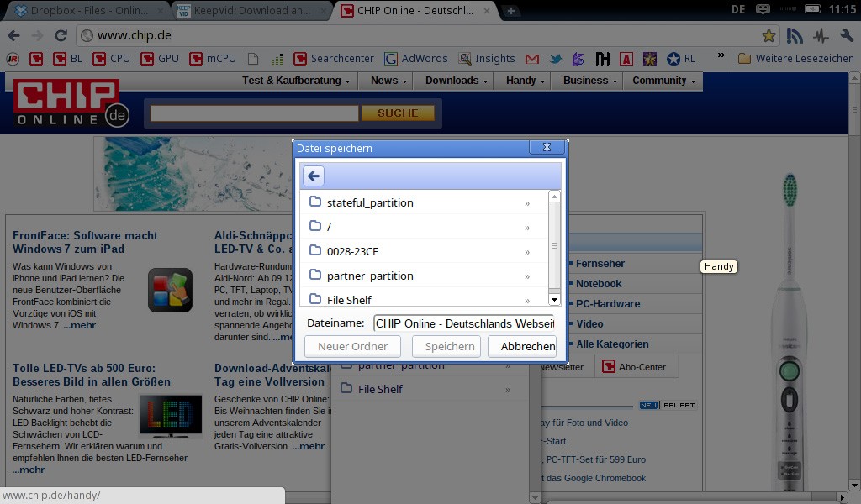Open the Fernseher category link
861x504 pixels.
[x=600, y=264]
